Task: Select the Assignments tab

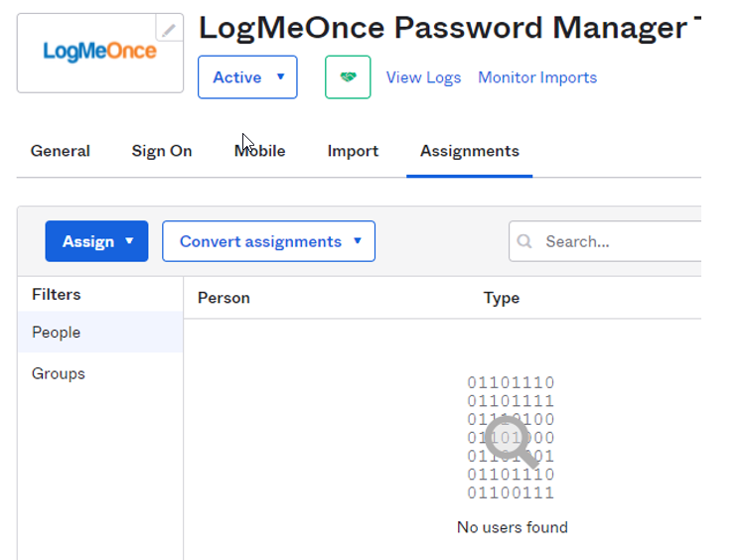Action: coord(470,151)
